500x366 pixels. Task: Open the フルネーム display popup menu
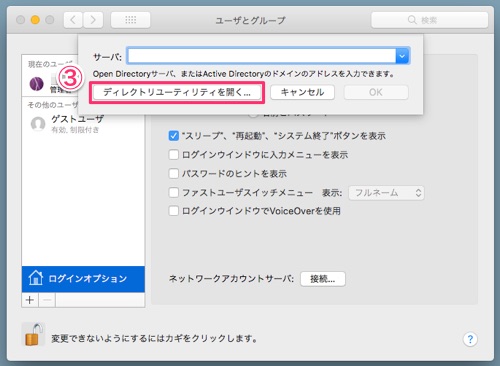pyautogui.click(x=386, y=193)
